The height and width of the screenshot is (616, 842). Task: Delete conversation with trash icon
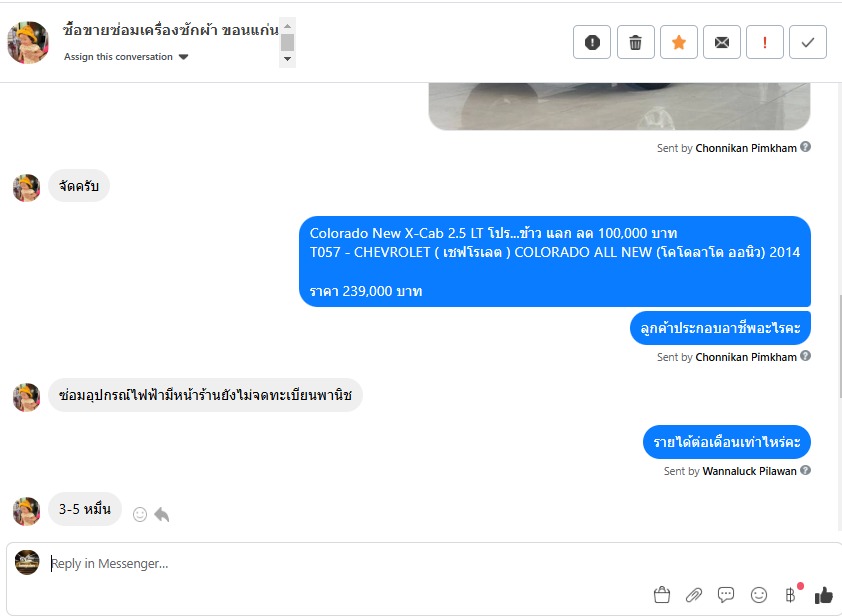[x=635, y=42]
